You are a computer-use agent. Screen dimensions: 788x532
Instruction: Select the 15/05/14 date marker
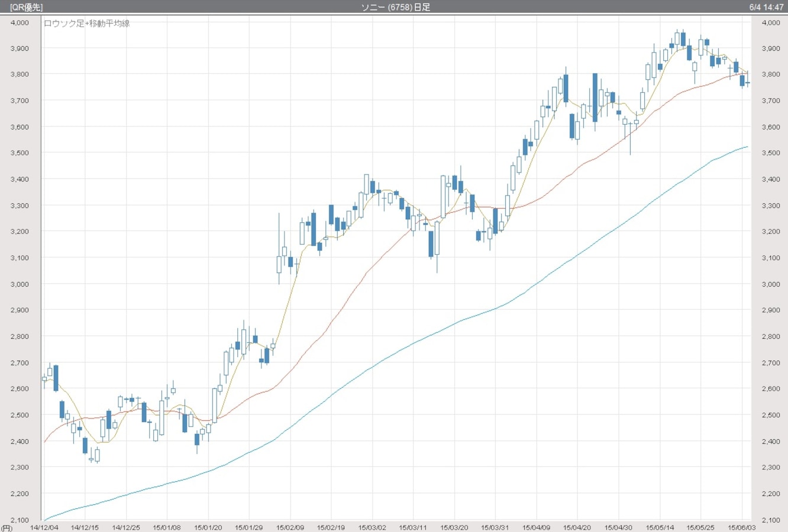coord(660,527)
